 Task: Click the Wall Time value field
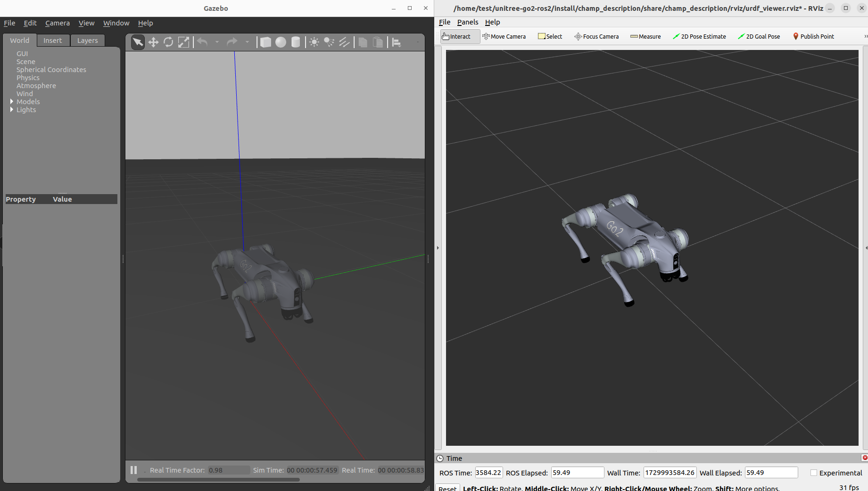670,473
